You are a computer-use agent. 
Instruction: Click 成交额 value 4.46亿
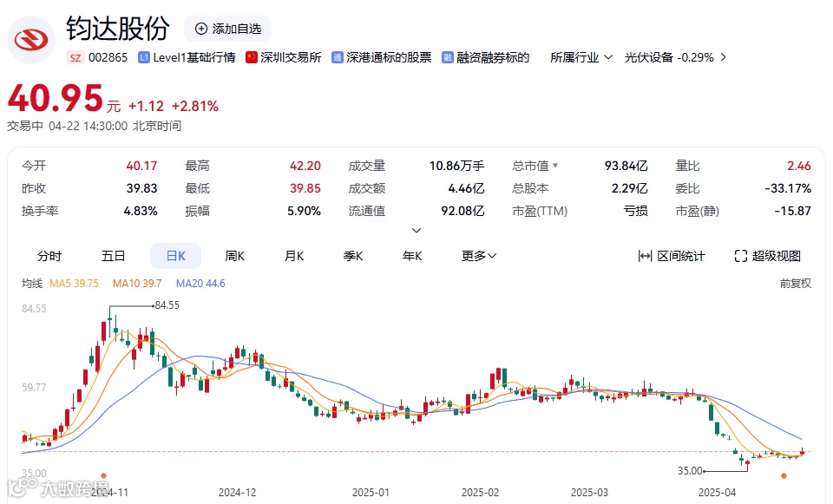click(x=466, y=188)
